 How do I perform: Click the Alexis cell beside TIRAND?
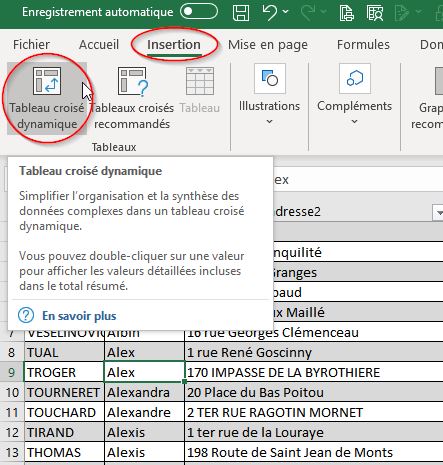(144, 432)
